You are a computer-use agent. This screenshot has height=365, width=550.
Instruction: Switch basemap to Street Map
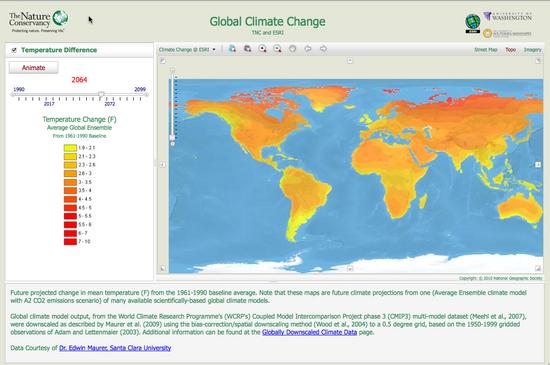(x=485, y=50)
